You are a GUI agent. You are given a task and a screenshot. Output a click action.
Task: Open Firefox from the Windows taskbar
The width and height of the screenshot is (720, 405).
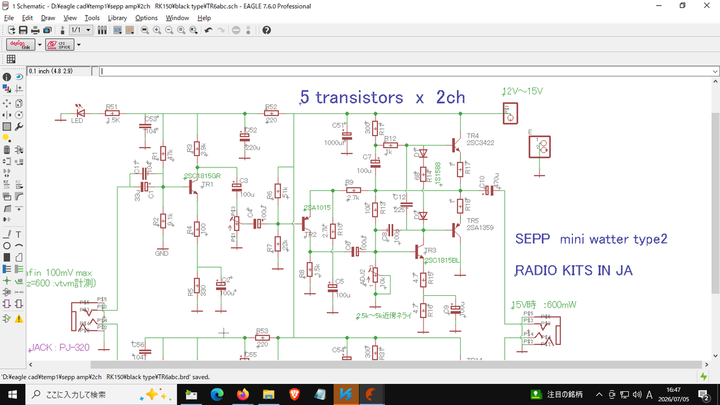(x=243, y=394)
